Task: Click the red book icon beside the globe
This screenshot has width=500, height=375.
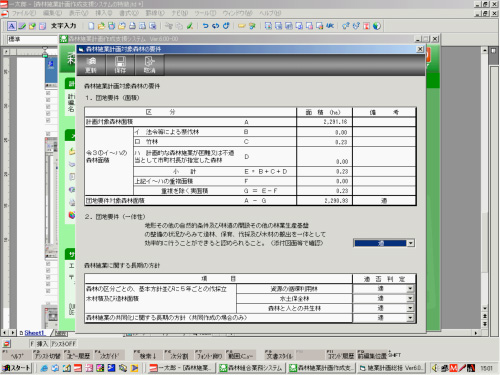Action: tap(366, 26)
